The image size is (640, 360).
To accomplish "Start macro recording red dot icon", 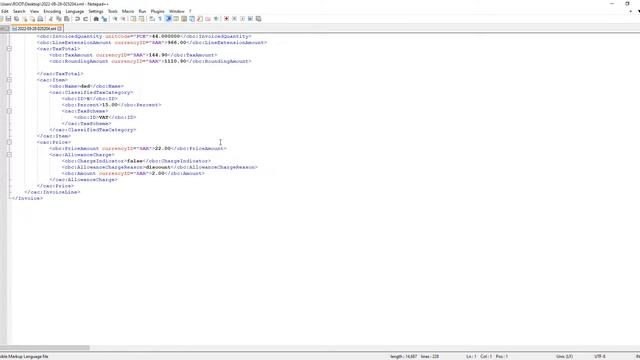I will pyautogui.click(x=227, y=19).
